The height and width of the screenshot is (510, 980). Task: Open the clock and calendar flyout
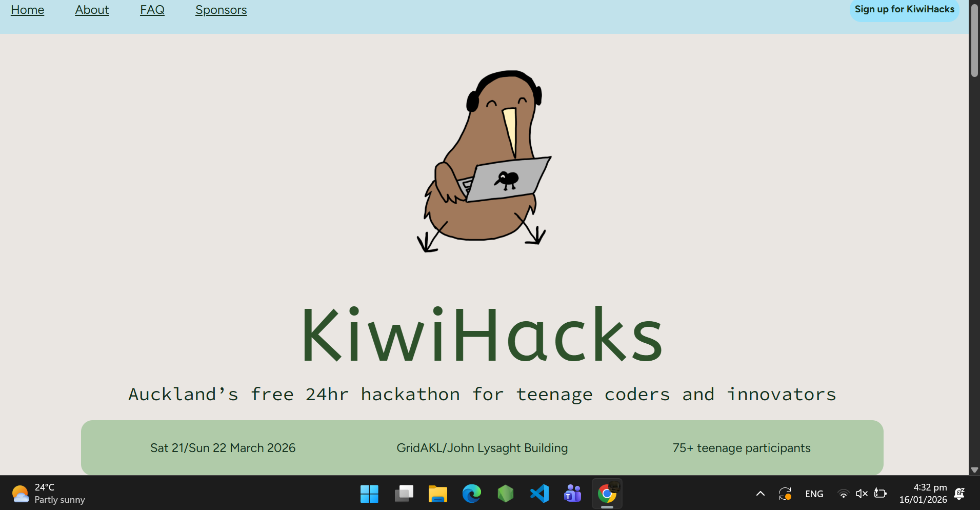pos(923,494)
